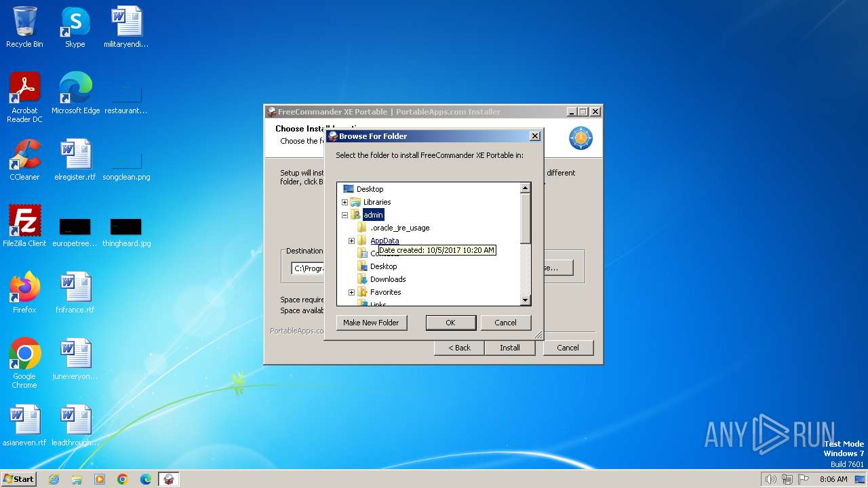Click the folder tree scroll down arrow

click(525, 300)
